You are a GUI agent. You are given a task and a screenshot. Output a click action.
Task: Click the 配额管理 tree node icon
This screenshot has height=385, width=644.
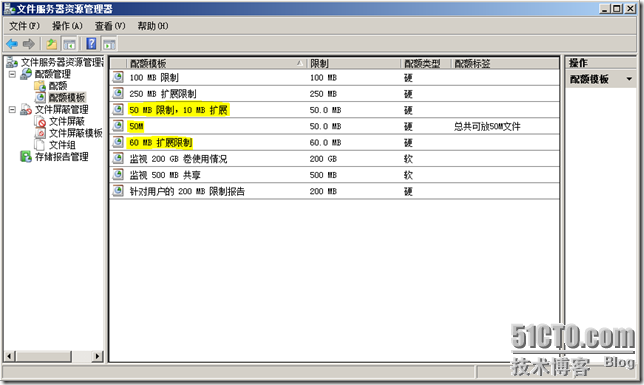(x=26, y=74)
